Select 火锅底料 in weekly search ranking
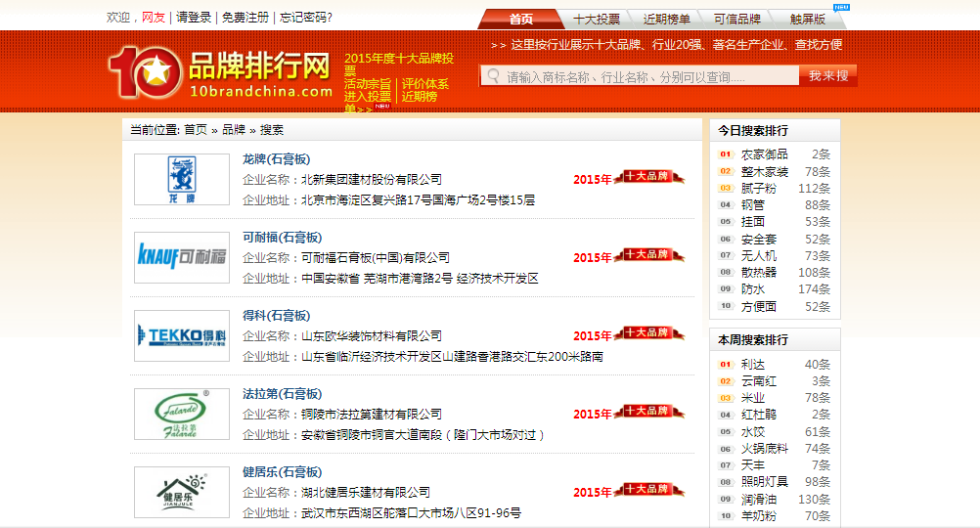980x528 pixels. (x=765, y=449)
